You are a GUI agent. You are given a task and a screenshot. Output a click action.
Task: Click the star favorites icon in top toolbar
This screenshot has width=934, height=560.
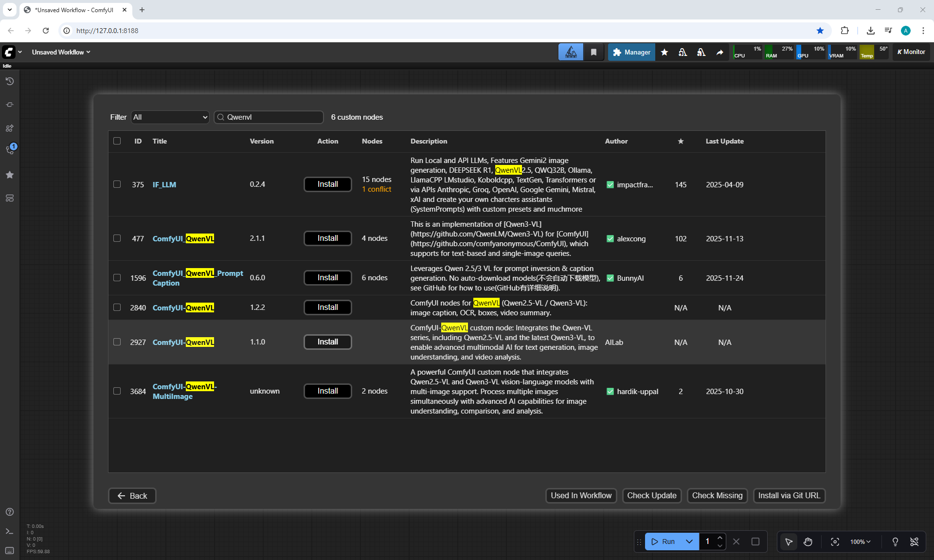coord(664,52)
